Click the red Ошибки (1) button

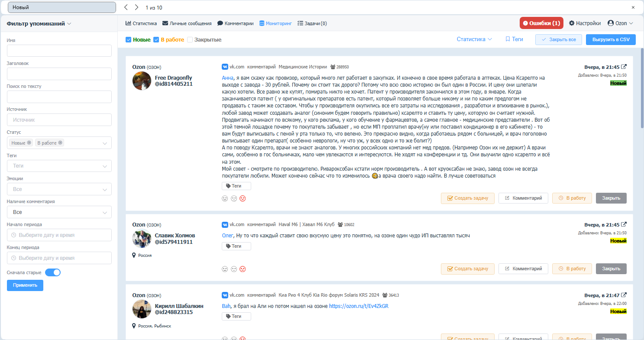point(541,23)
